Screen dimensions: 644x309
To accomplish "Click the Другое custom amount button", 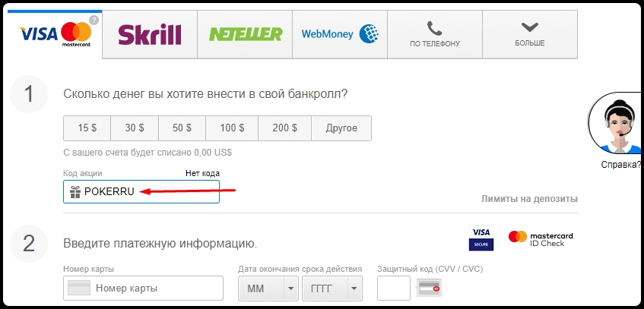I will 341,128.
